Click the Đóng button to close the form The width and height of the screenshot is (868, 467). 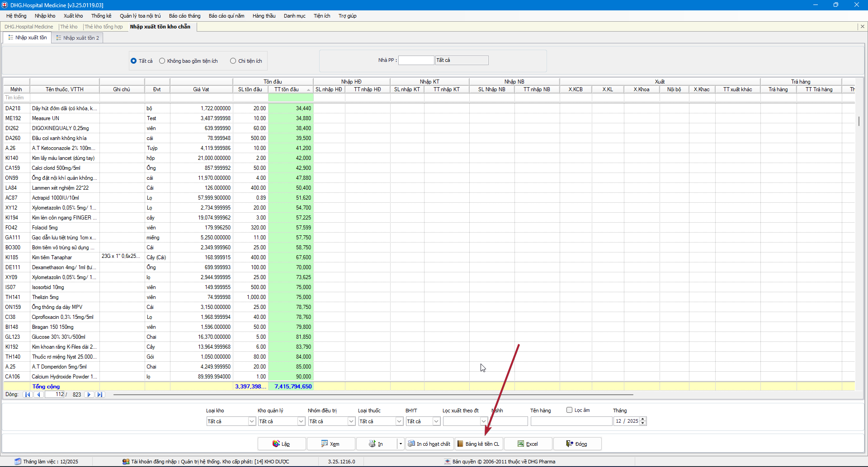pos(577,444)
